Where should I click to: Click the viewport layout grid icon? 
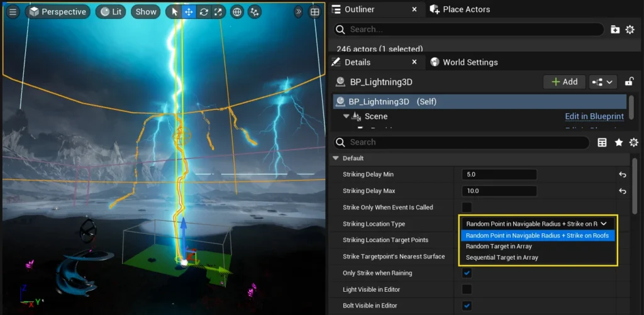(x=315, y=12)
